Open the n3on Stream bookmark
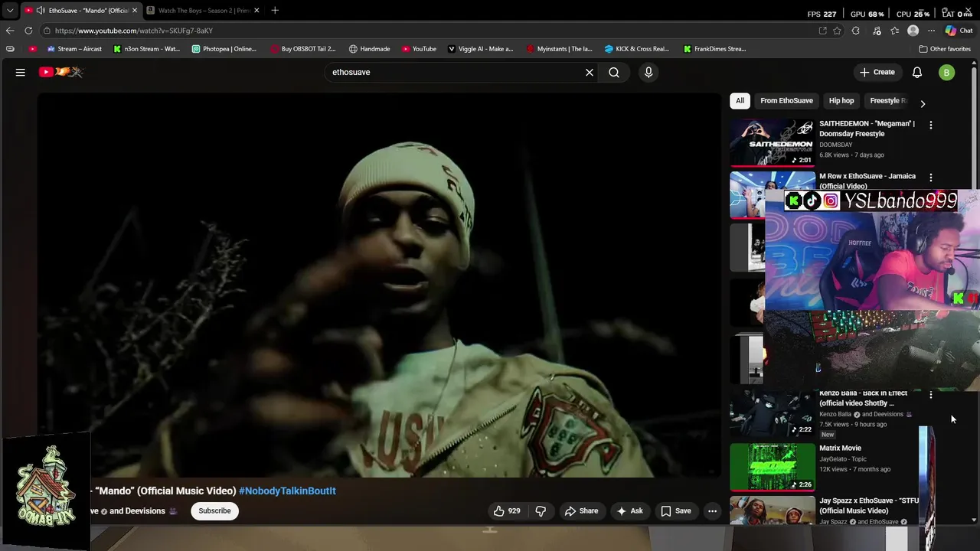 point(146,49)
